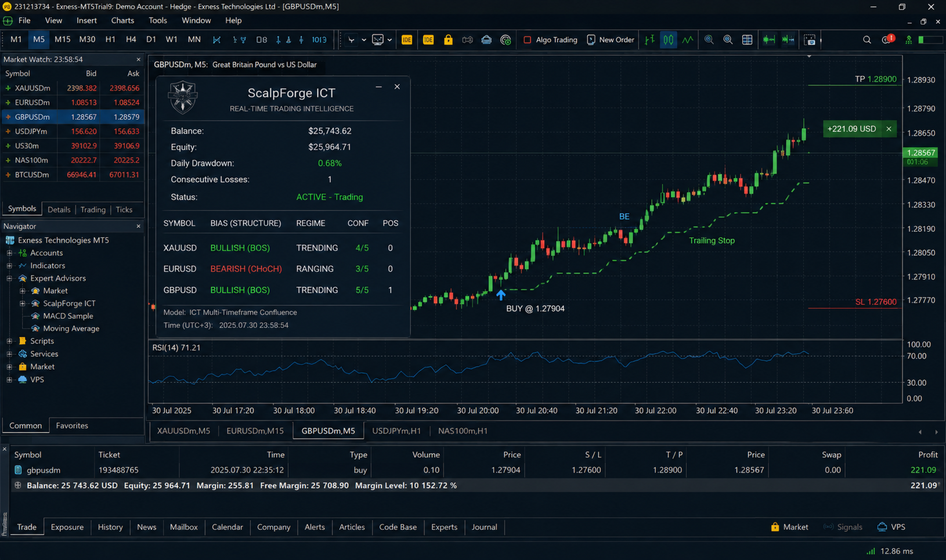Open the chart template dropdown arrow
This screenshot has height=560, width=946.
[x=389, y=39]
